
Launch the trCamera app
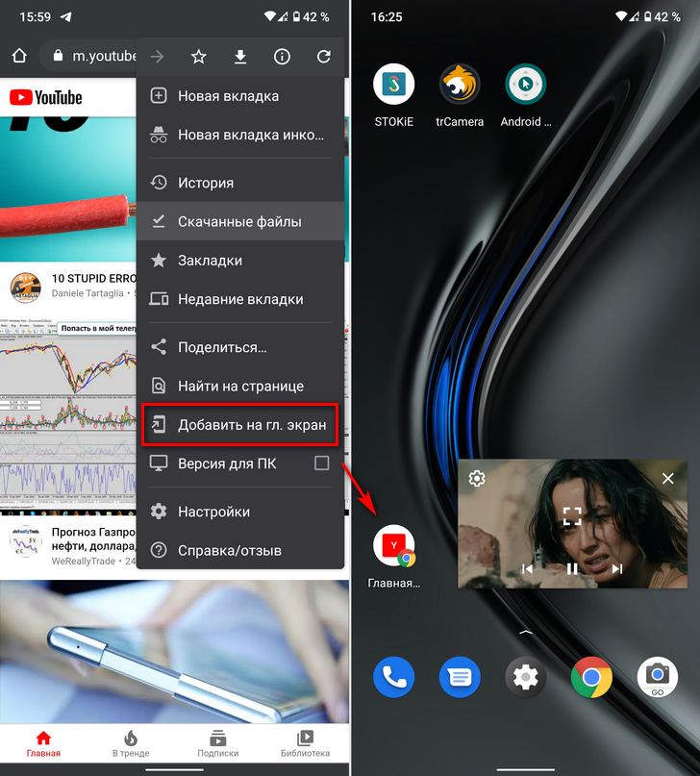click(x=460, y=84)
